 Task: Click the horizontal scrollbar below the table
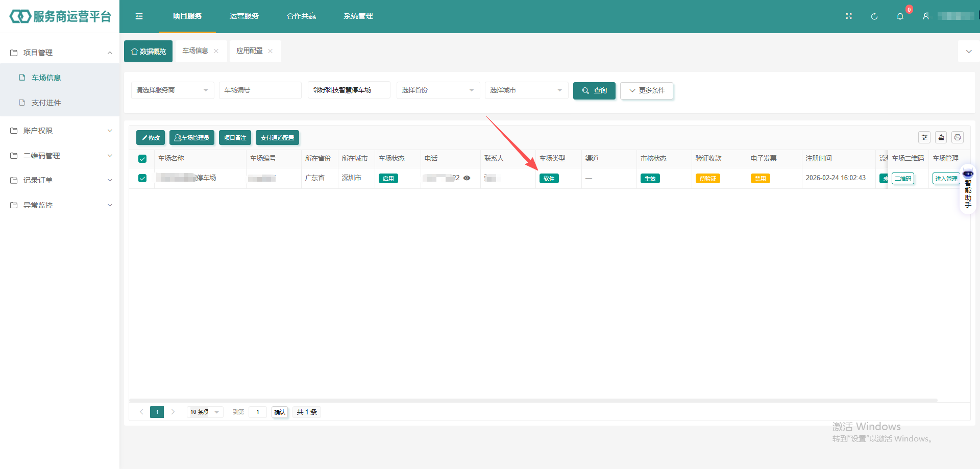point(533,400)
